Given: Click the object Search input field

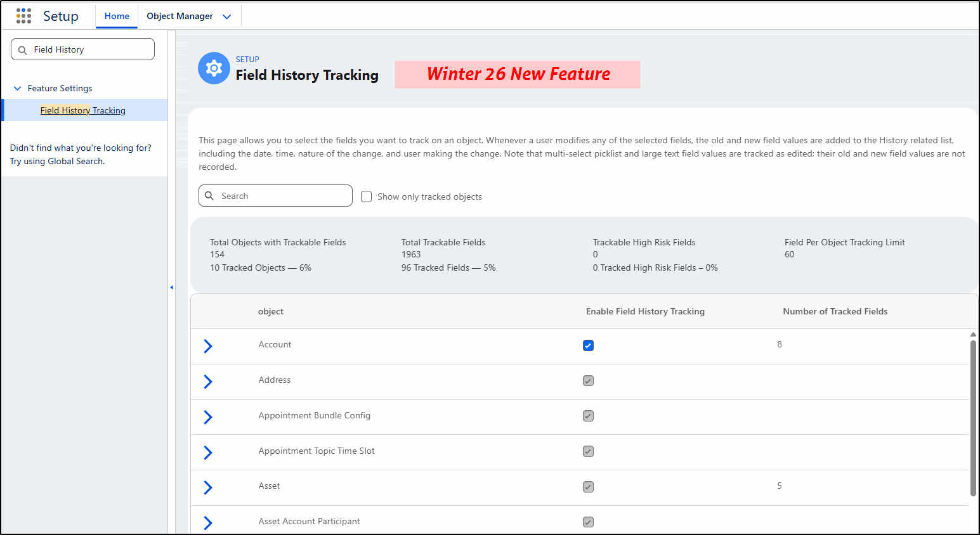Looking at the screenshot, I should pyautogui.click(x=283, y=196).
